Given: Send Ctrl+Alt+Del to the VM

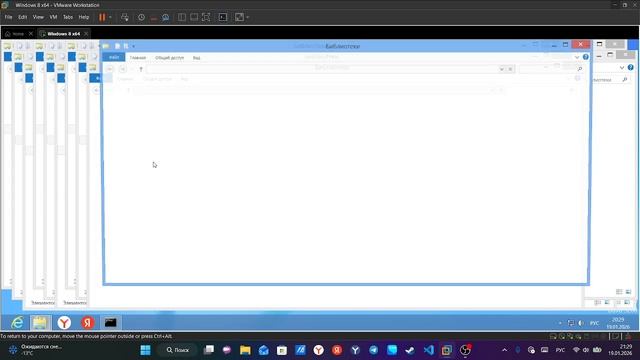Looking at the screenshot, I should coord(125,17).
